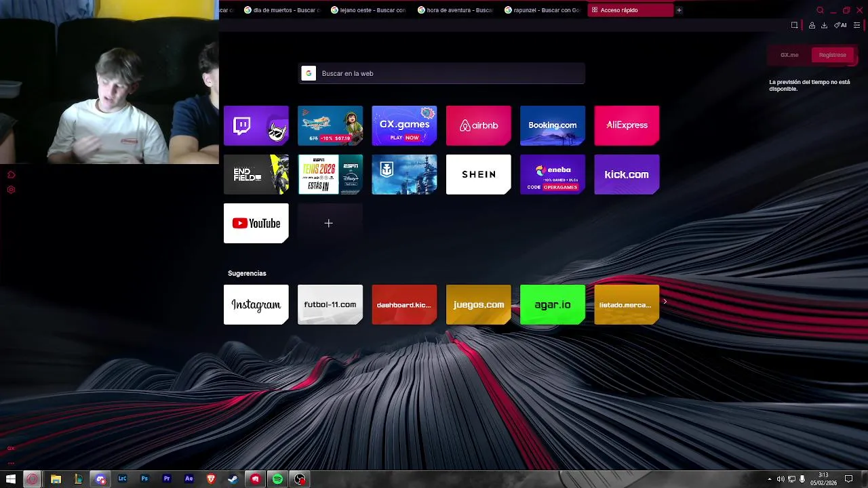Click the GX.me button
868x488 pixels.
(789, 55)
